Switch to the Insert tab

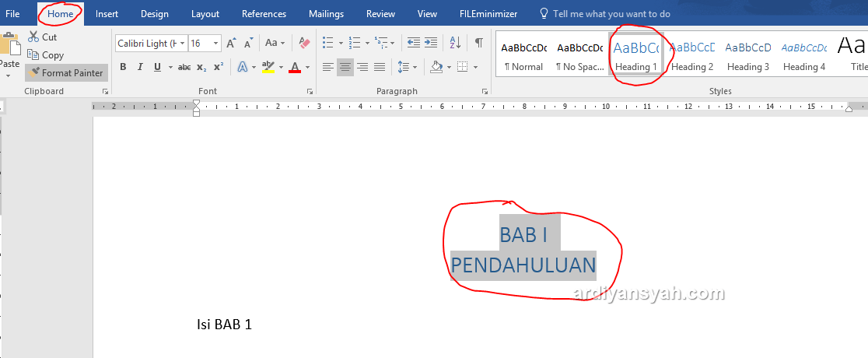(x=107, y=14)
